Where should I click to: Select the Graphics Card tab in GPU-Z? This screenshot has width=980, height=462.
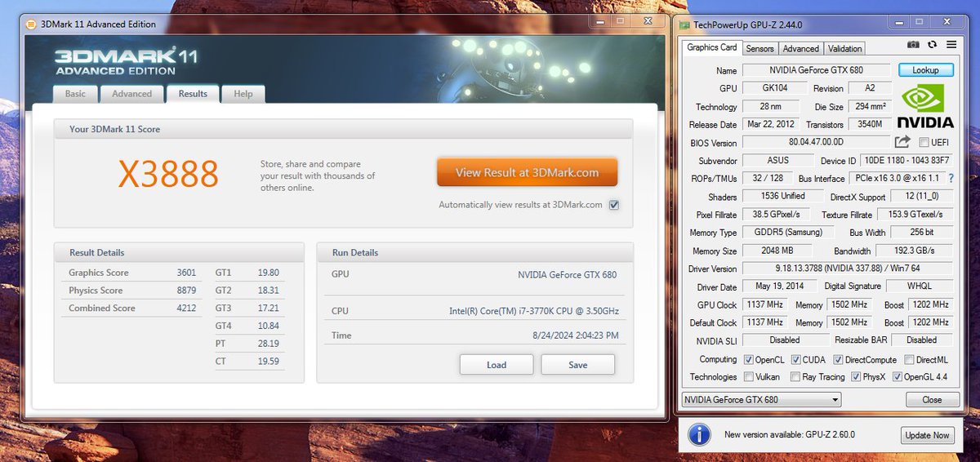pos(712,47)
